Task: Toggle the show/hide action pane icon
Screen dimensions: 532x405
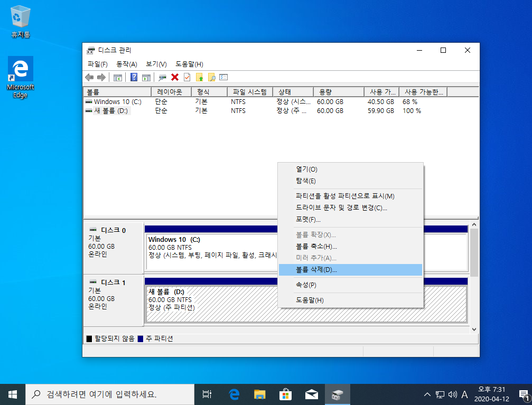Action: (x=146, y=78)
